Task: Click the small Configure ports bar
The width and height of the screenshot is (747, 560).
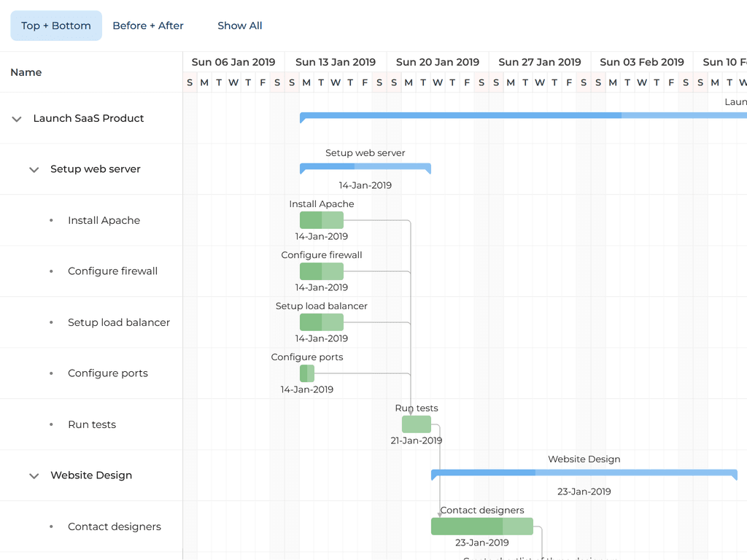Action: (x=307, y=373)
